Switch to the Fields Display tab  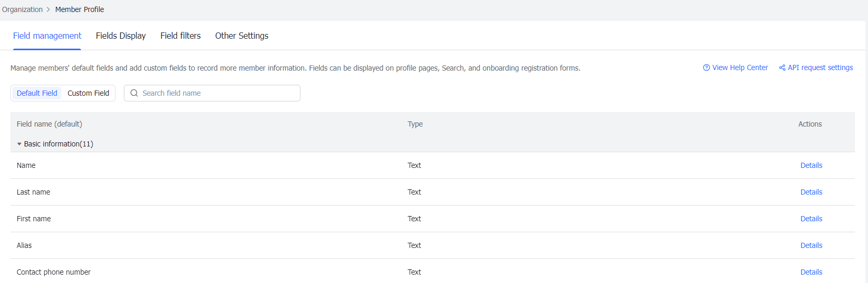tap(121, 36)
